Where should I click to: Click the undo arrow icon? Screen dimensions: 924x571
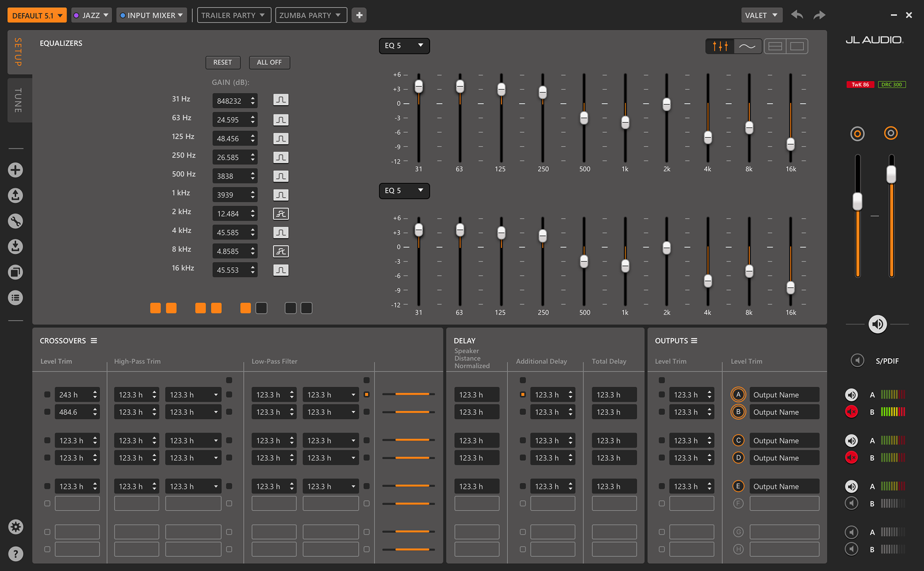797,15
